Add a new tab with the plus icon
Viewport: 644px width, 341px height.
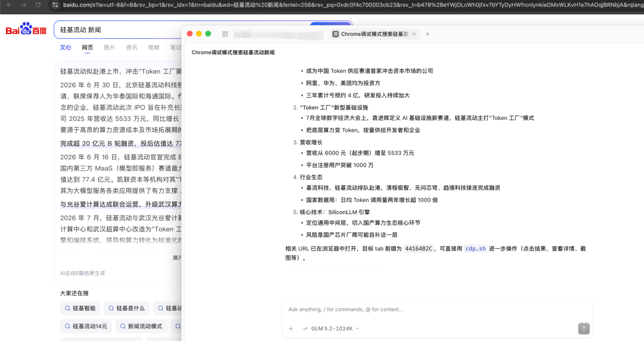(428, 34)
